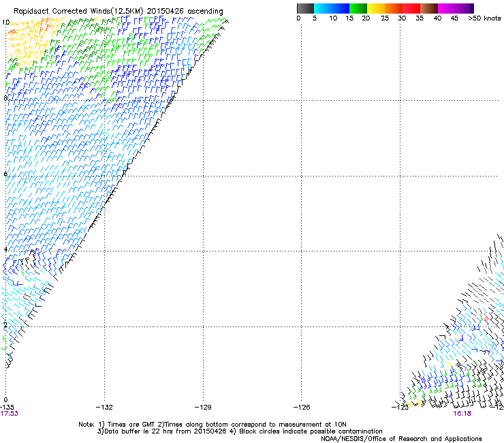Click the gray 0-5 knots color segment
Viewport: 504px width, 443px height.
305,8
